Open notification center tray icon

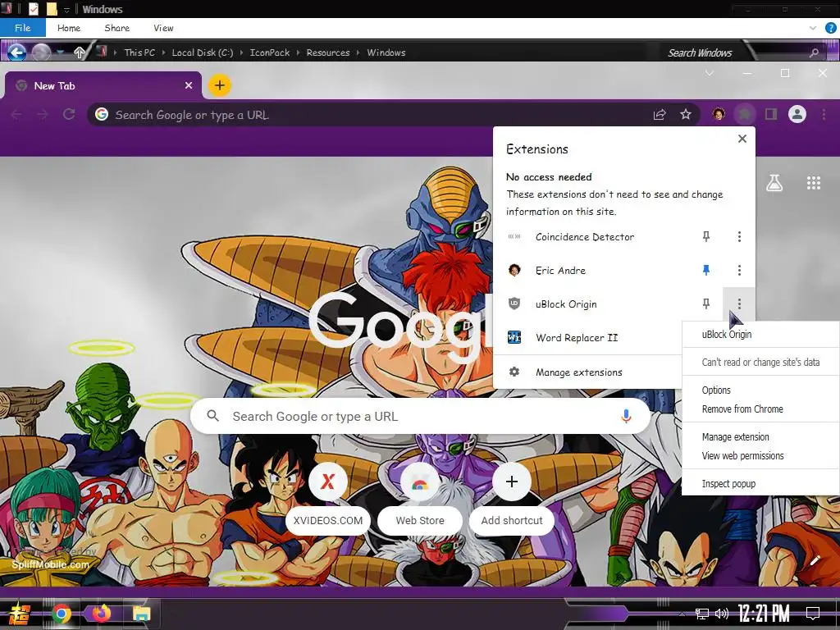pyautogui.click(x=813, y=614)
